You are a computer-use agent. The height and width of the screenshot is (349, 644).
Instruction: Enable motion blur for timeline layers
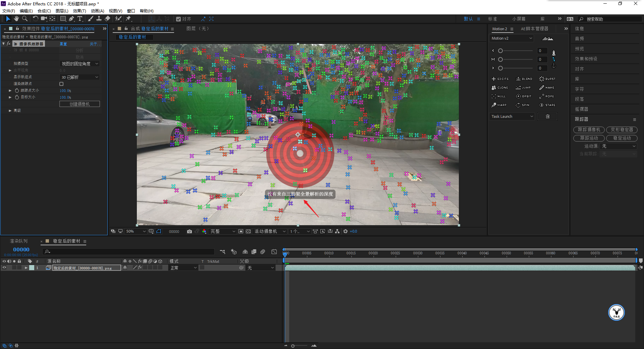[263, 252]
